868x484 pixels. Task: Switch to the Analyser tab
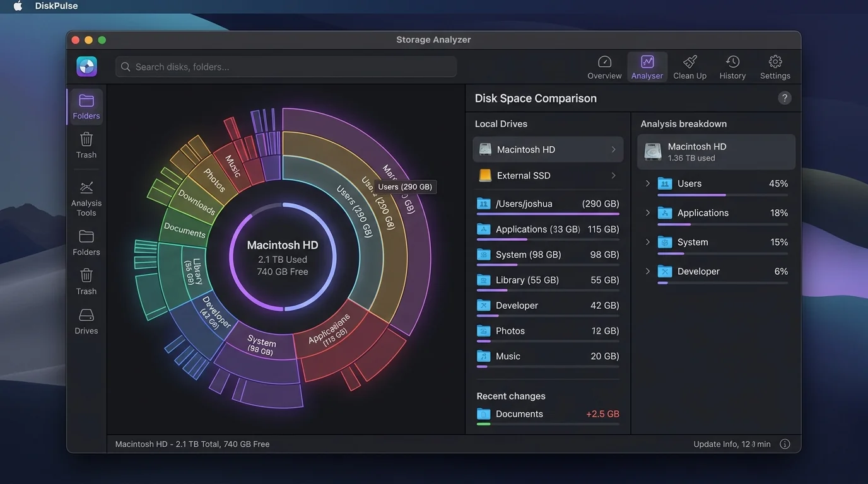pos(647,67)
